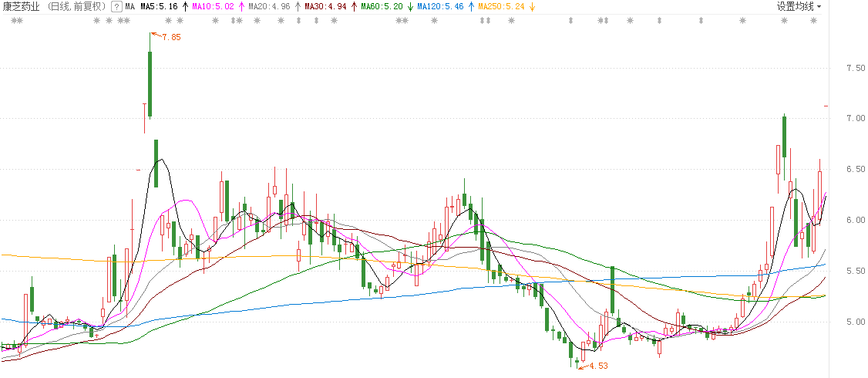The image size is (868, 378).
Task: Click the blue up arrow after MA120
Action: point(471,6)
